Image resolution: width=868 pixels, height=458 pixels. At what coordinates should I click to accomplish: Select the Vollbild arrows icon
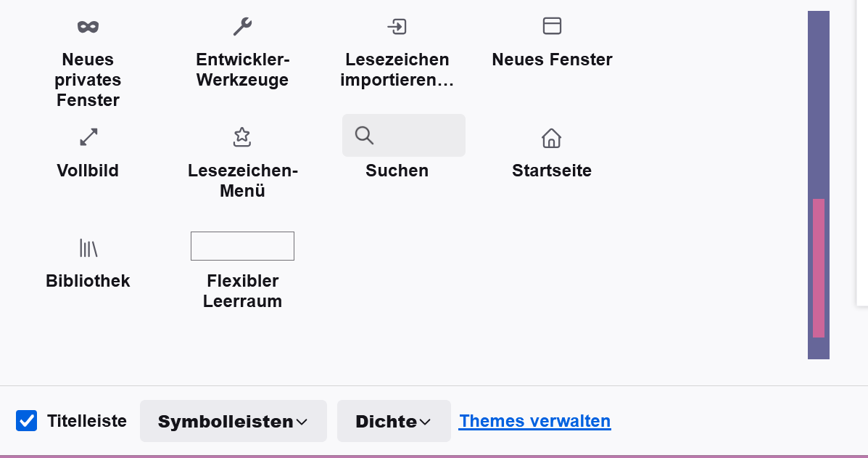88,136
